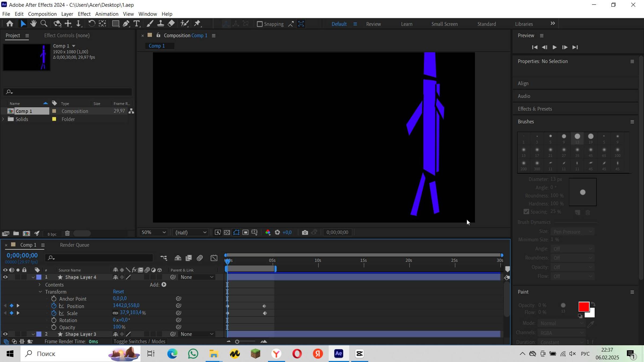The image size is (644, 362).
Task: Activate the Puppet Pin tool
Action: pos(197,24)
